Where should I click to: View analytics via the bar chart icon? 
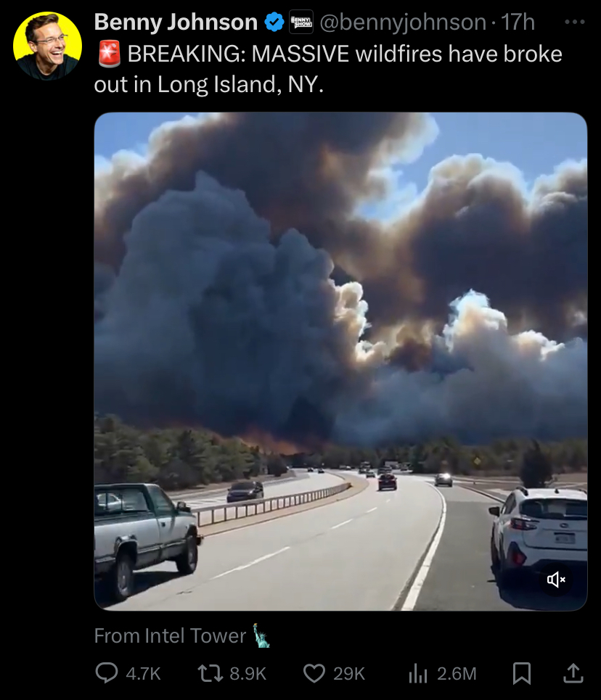point(418,673)
